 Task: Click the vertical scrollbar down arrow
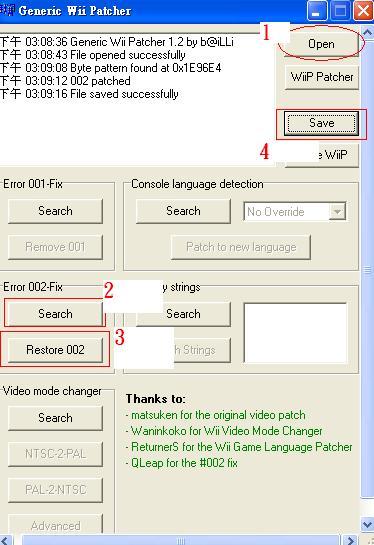tap(368, 524)
